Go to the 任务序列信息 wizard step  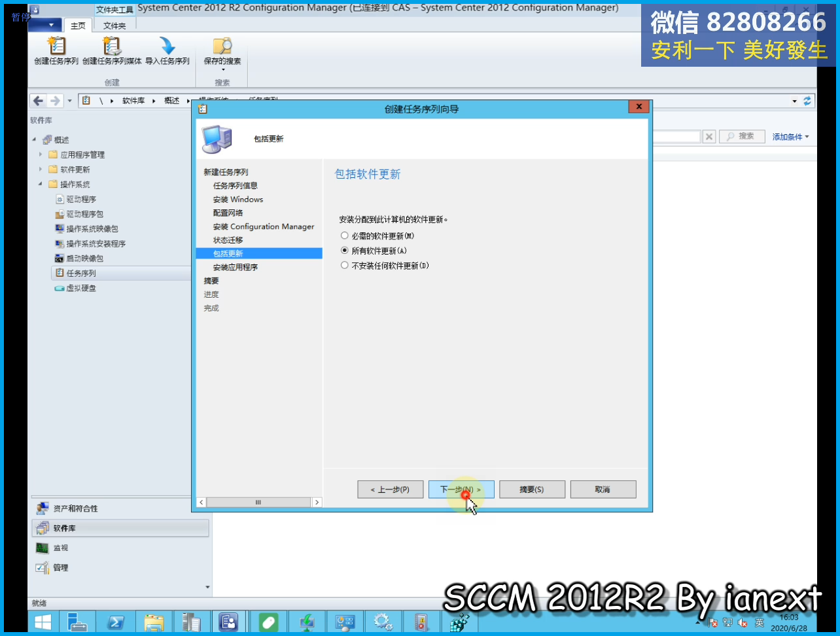(x=236, y=186)
